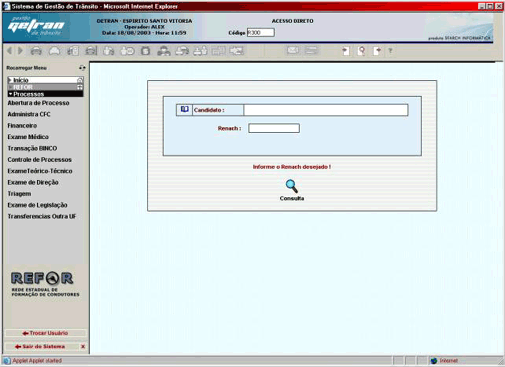Click the 'ACESSO DIRETO' heading
This screenshot has width=505, height=367.
[x=292, y=21]
